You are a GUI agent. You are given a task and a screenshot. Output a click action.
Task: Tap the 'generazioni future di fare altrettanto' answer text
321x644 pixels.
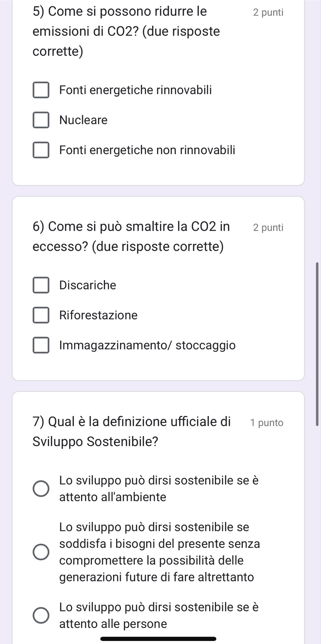(156, 577)
